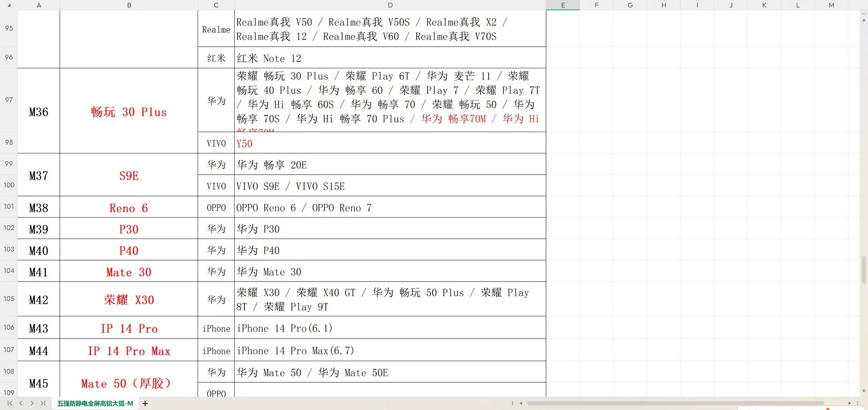This screenshot has height=410, width=868.
Task: Select the red cell 畅玩 30 Plus
Action: pyautogui.click(x=129, y=111)
